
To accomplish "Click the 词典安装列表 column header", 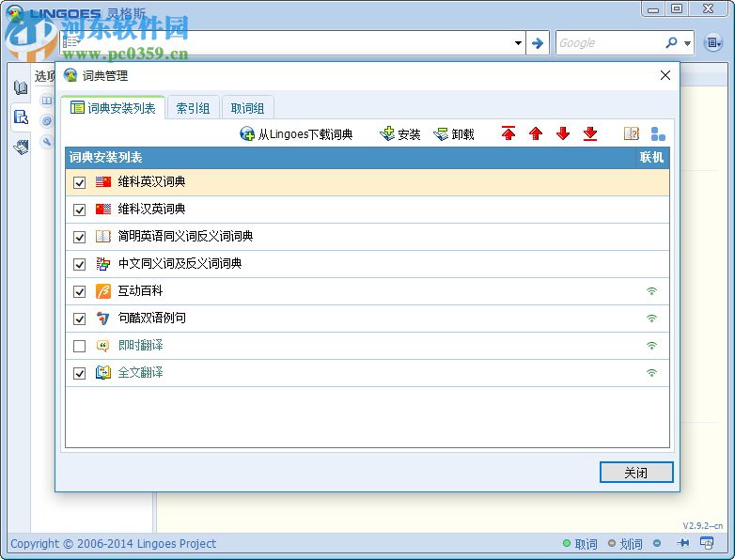I will tap(351, 158).
